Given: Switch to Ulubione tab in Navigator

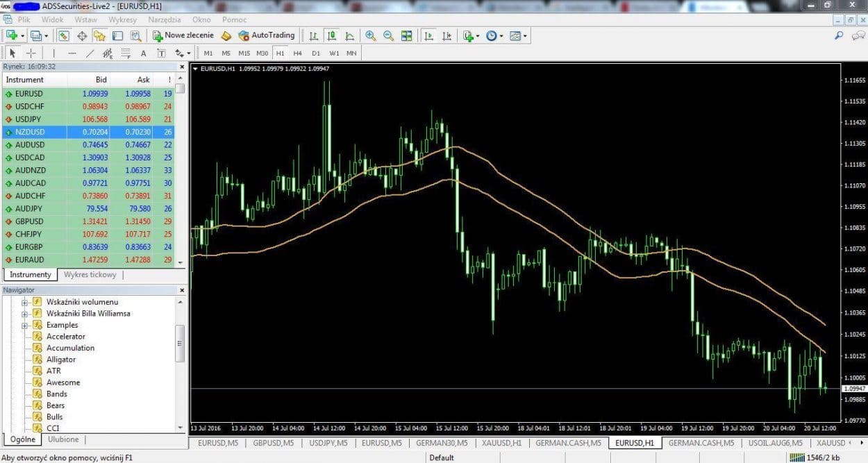Looking at the screenshot, I should click(63, 439).
